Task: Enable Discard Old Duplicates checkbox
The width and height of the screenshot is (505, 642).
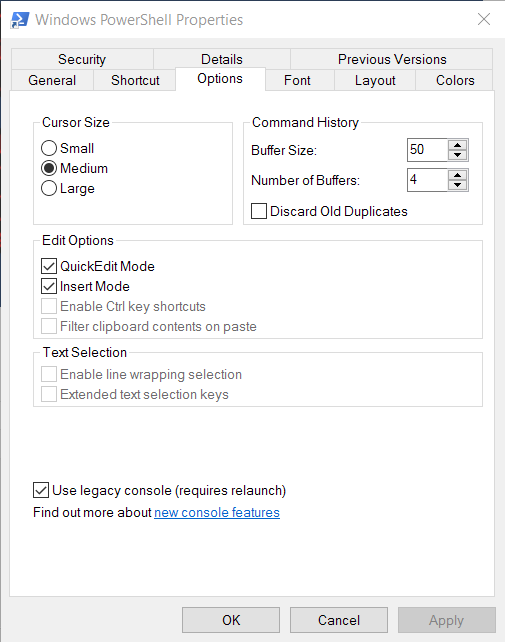Action: pos(259,211)
